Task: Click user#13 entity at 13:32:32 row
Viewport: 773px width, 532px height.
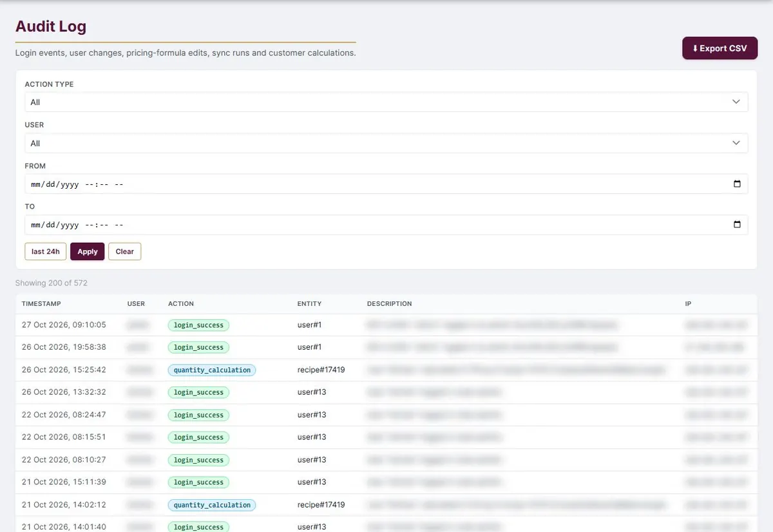Action: pyautogui.click(x=312, y=392)
